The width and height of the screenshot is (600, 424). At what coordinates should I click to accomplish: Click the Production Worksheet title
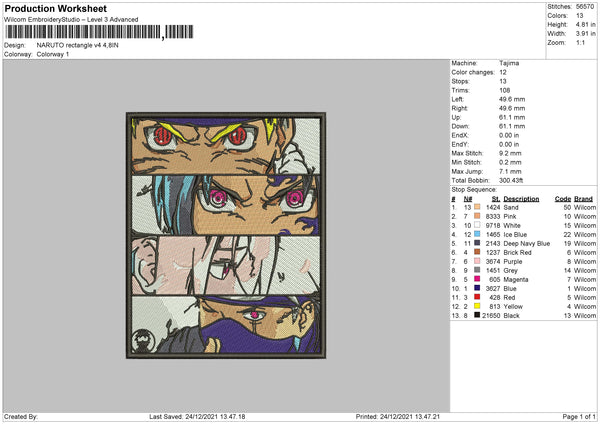[x=56, y=8]
